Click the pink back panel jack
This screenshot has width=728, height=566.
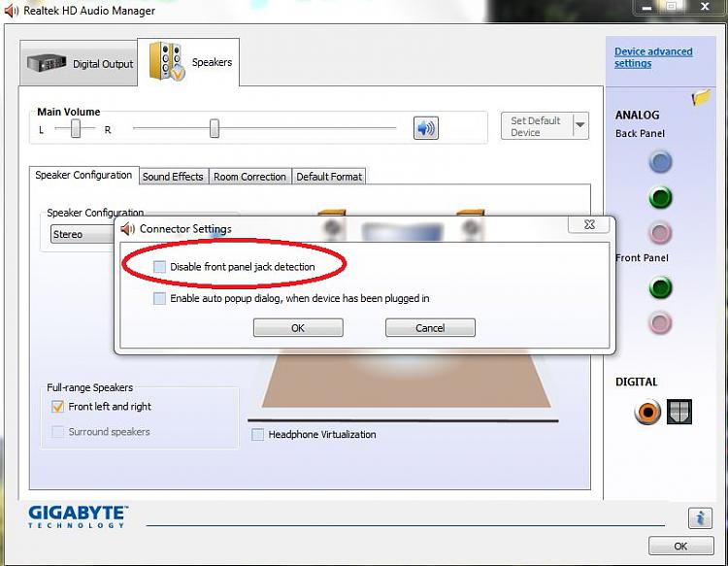[660, 233]
